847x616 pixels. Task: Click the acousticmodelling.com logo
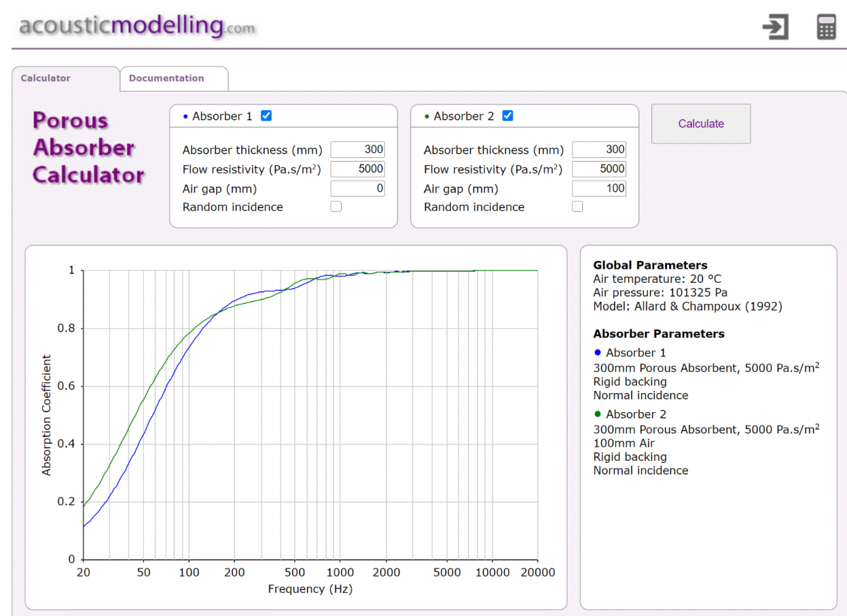click(137, 25)
